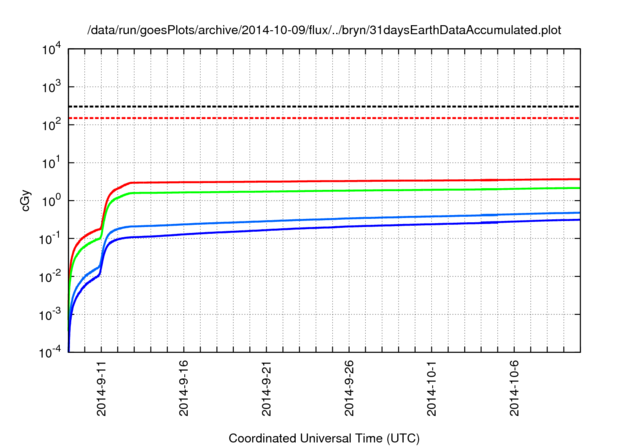Click the '2014-9-26' date label
640x448 pixels.
pyautogui.click(x=349, y=388)
